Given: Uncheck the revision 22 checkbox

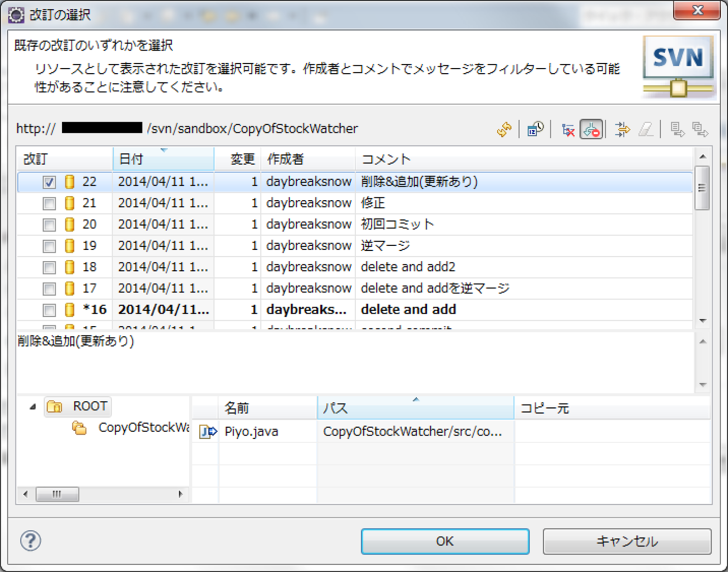Looking at the screenshot, I should click(49, 182).
